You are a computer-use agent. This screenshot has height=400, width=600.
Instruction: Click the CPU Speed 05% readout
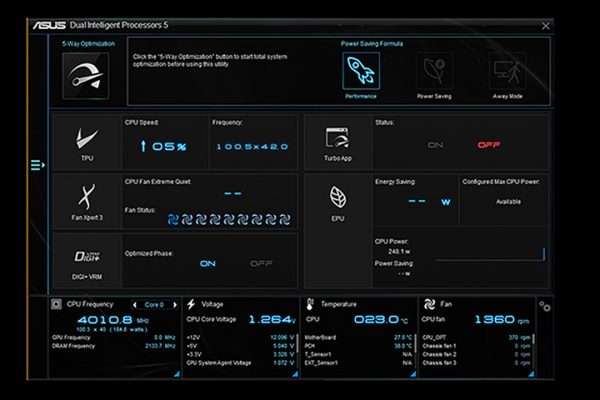(x=164, y=146)
